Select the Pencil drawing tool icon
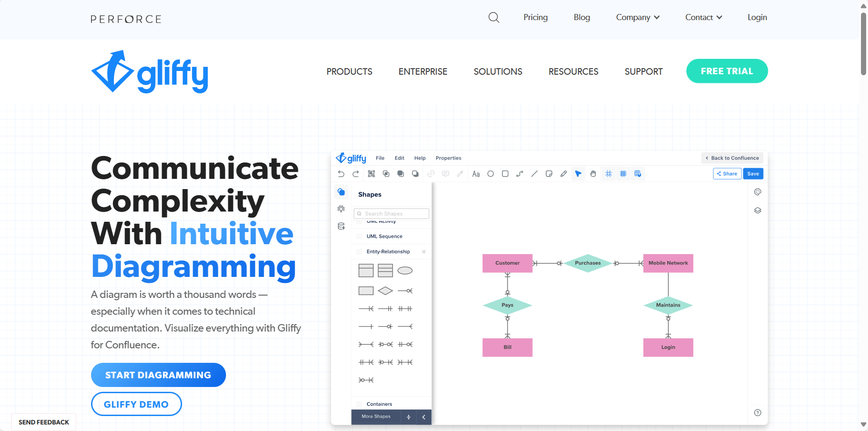 coord(564,174)
